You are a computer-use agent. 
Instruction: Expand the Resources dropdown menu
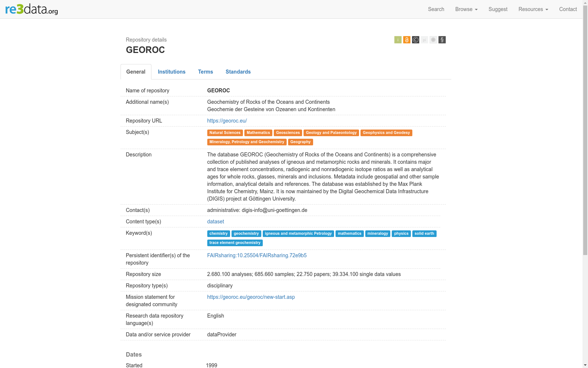coord(533,9)
